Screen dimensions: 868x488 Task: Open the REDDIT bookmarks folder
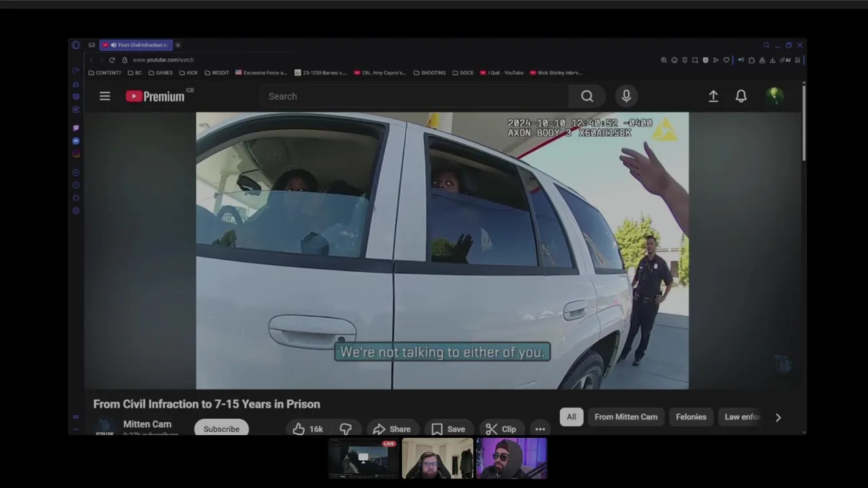point(216,73)
